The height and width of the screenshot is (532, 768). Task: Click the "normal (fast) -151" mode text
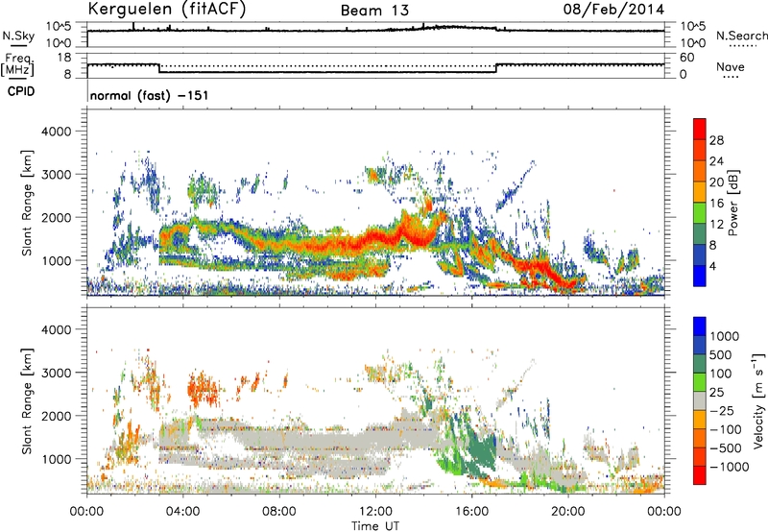tap(150, 95)
